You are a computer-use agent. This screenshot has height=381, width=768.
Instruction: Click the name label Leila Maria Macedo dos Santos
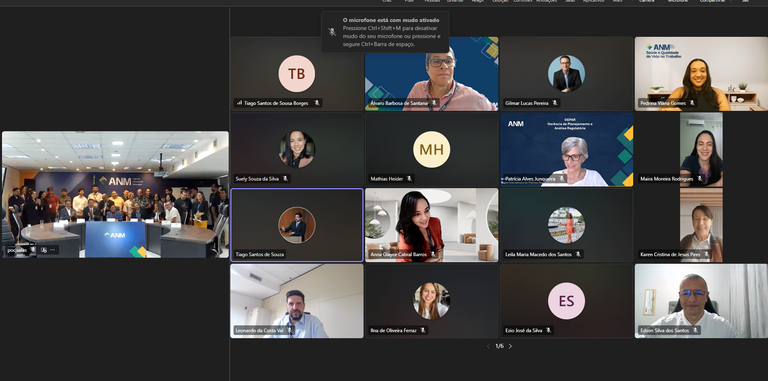click(539, 255)
